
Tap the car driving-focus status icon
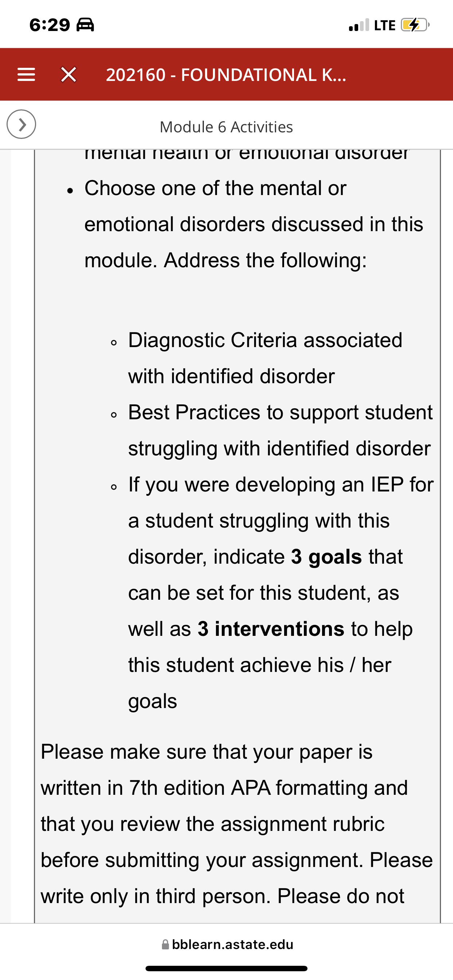[85, 25]
